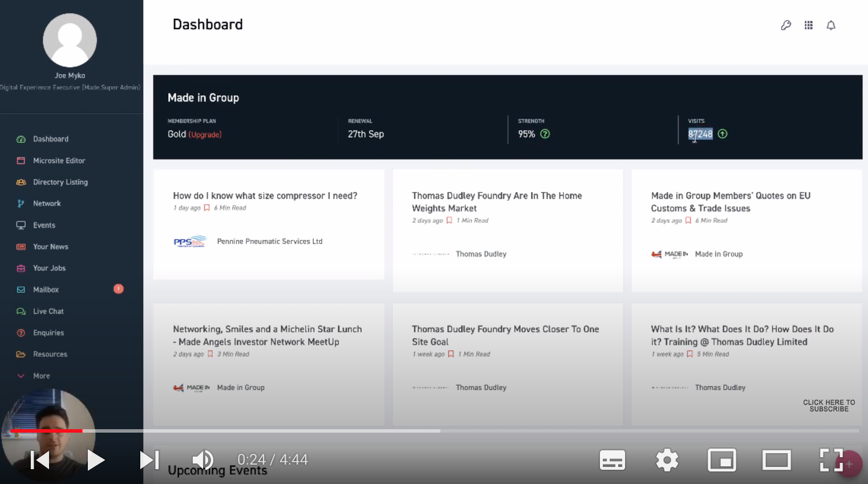Open Home Weights Market article
Viewport: 868px width, 484px height.
click(497, 202)
